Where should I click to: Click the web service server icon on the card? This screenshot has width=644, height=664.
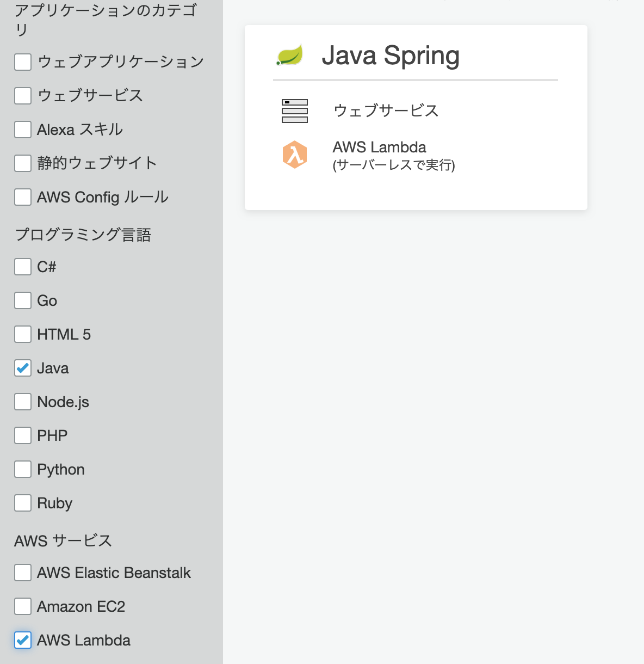tap(294, 110)
